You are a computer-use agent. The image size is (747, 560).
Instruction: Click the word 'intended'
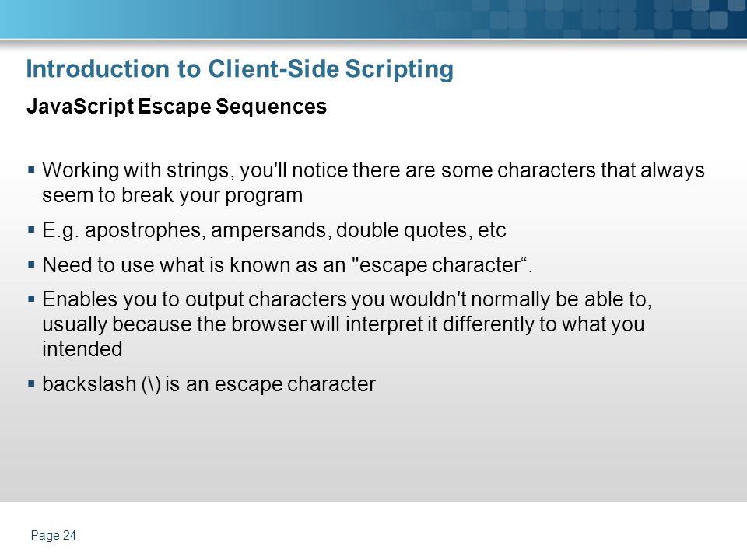point(82,349)
